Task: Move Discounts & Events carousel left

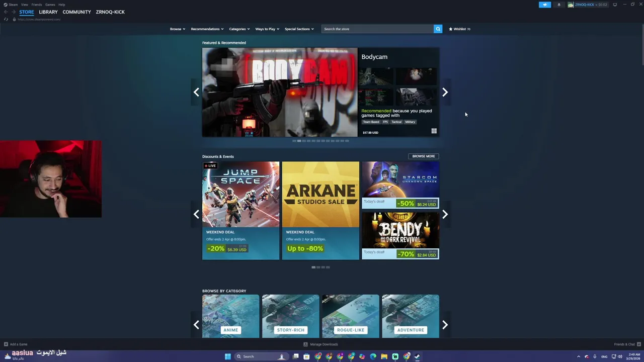Action: (196, 214)
